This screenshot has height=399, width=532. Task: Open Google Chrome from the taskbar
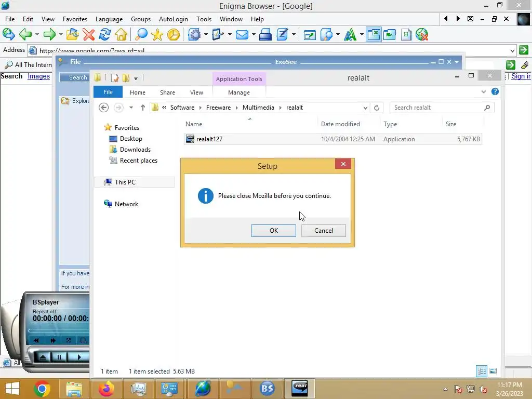pos(42,389)
